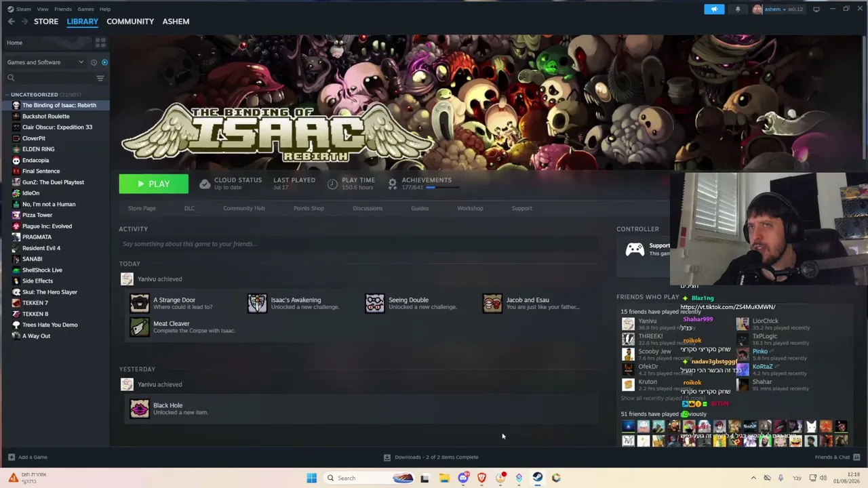Screen dimensions: 868x488
Task: Open game settings via Achievements trophy gear icon
Action: [392, 183]
